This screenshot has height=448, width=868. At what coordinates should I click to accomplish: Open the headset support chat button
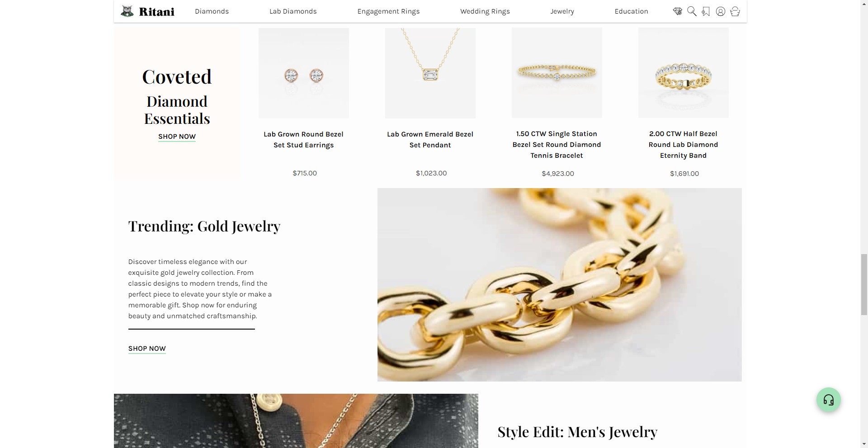coord(828,400)
